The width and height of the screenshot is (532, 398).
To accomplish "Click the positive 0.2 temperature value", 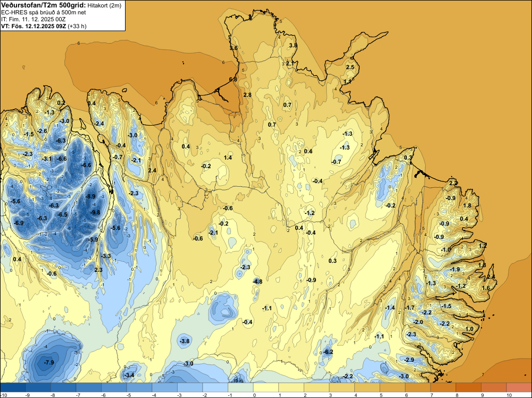I will click(x=61, y=103).
